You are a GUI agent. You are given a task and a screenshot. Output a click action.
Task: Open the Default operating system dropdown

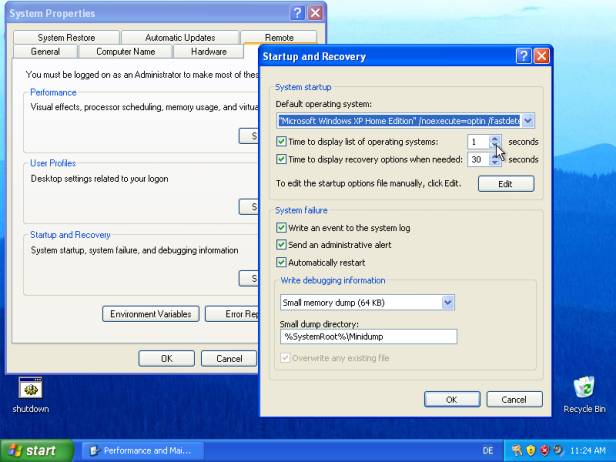click(528, 121)
